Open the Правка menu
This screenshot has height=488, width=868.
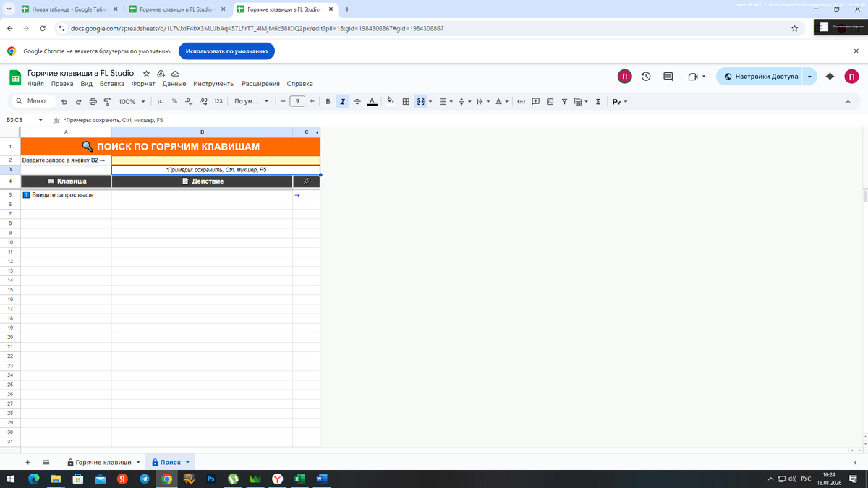click(62, 84)
